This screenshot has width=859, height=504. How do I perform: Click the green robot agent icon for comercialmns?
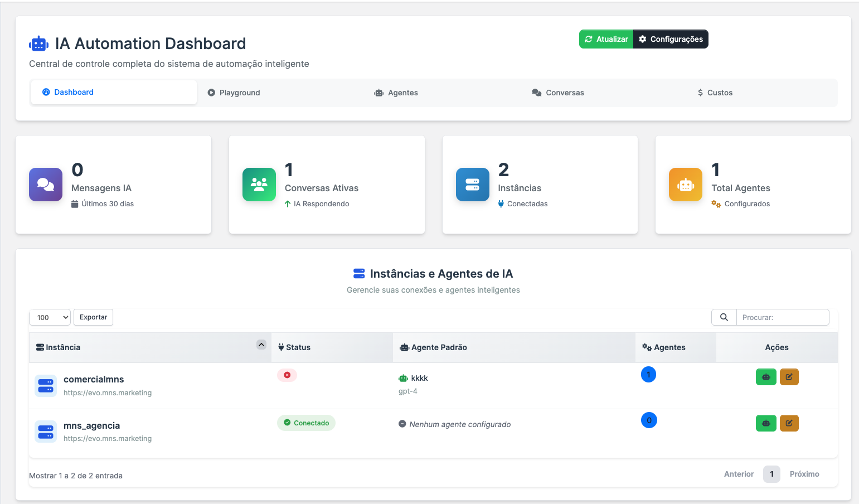click(x=766, y=377)
